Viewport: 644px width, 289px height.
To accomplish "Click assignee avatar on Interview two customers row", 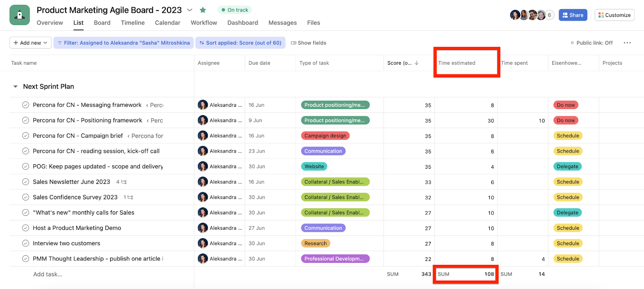I will [203, 243].
